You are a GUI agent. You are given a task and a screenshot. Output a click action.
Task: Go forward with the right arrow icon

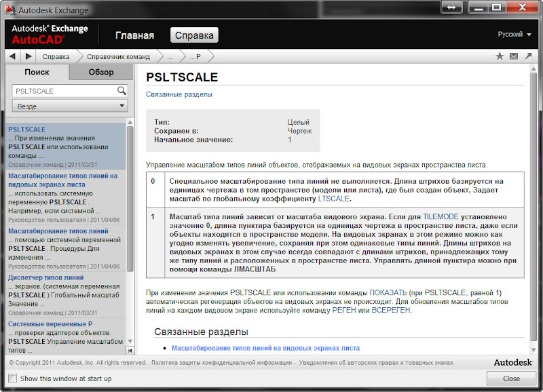coord(29,56)
